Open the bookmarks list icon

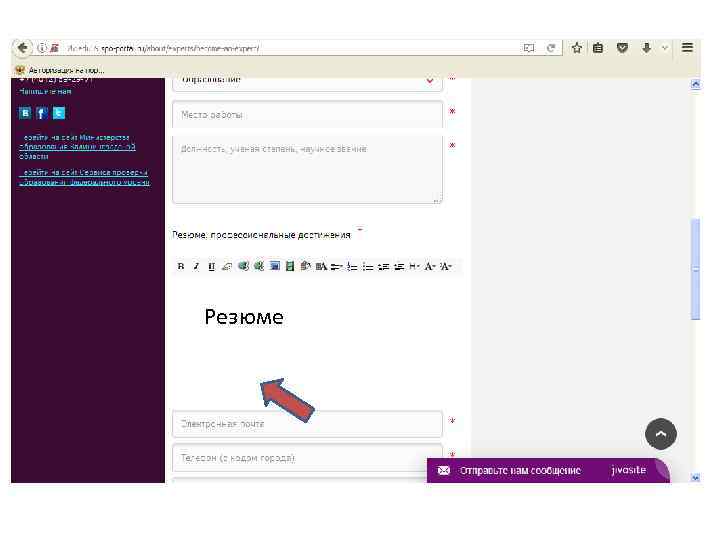click(598, 48)
